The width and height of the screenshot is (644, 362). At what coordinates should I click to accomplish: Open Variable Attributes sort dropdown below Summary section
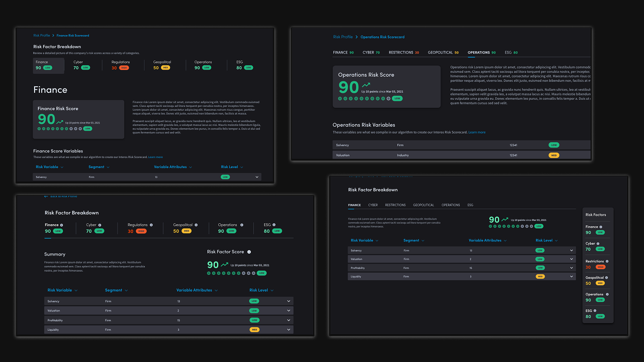pyautogui.click(x=197, y=290)
